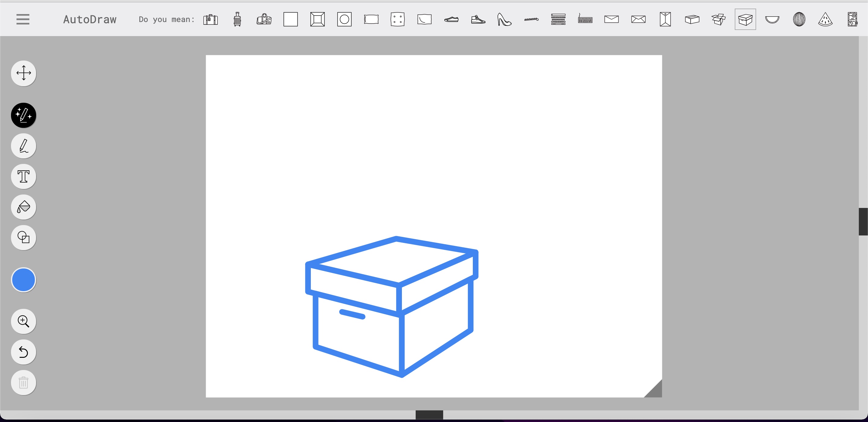The image size is (868, 422).
Task: Pick the high heel shoe suggestion
Action: point(504,20)
